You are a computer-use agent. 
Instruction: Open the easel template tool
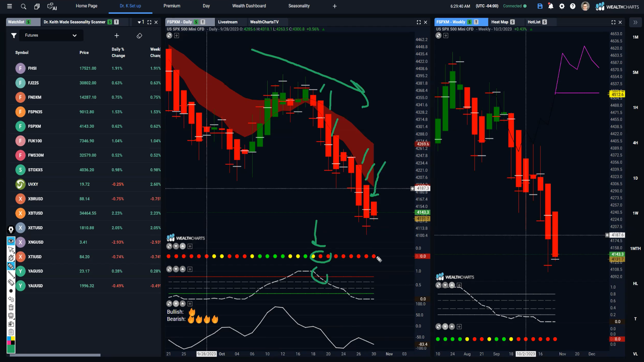point(11,316)
